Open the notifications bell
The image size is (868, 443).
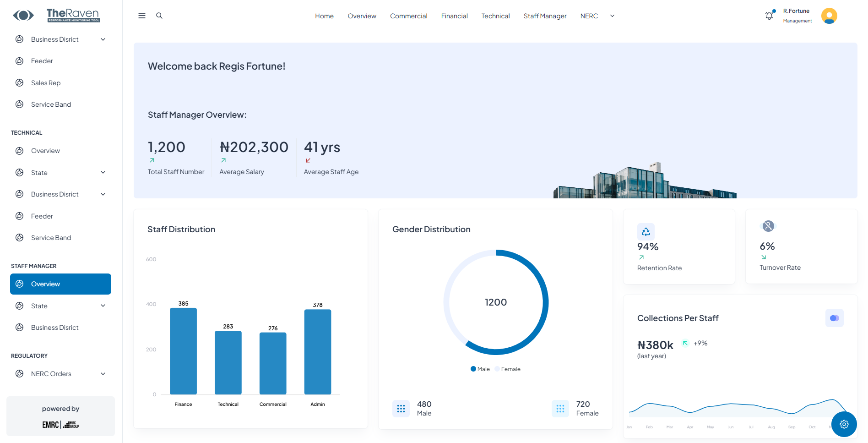pyautogui.click(x=769, y=16)
